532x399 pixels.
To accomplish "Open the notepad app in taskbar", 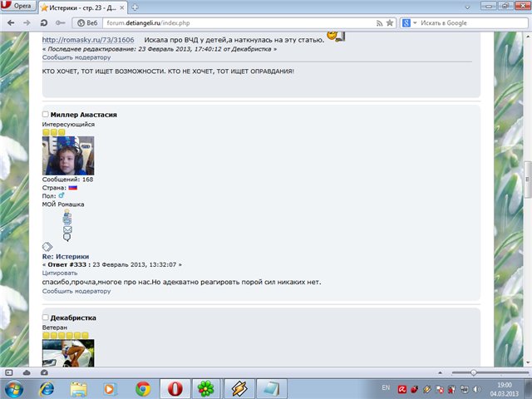I will point(271,389).
